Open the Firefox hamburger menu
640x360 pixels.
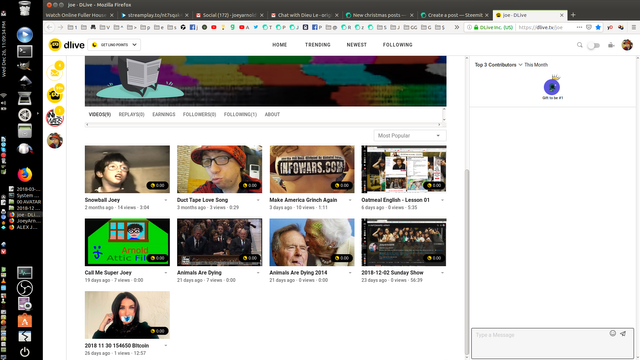pyautogui.click(x=633, y=27)
